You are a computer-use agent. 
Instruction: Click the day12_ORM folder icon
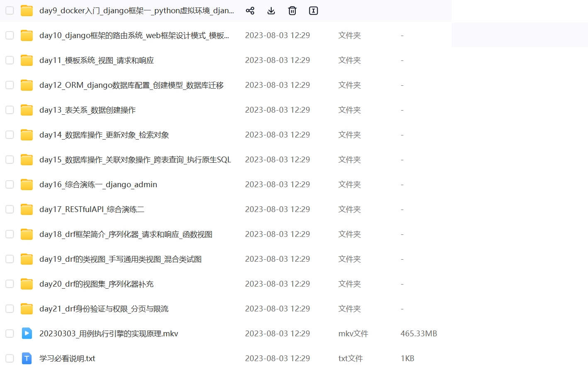[27, 85]
